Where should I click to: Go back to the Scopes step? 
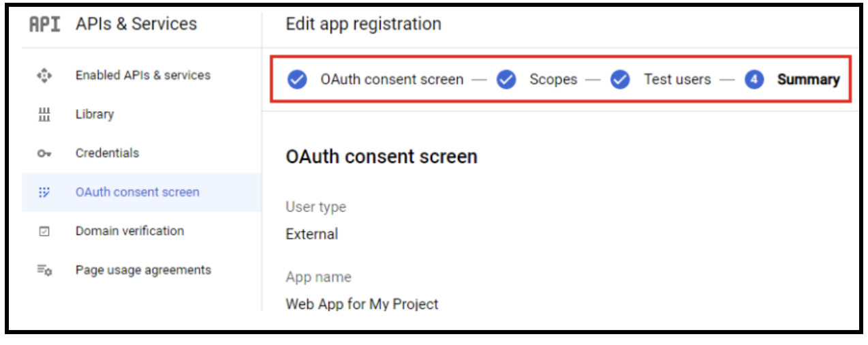[553, 80]
